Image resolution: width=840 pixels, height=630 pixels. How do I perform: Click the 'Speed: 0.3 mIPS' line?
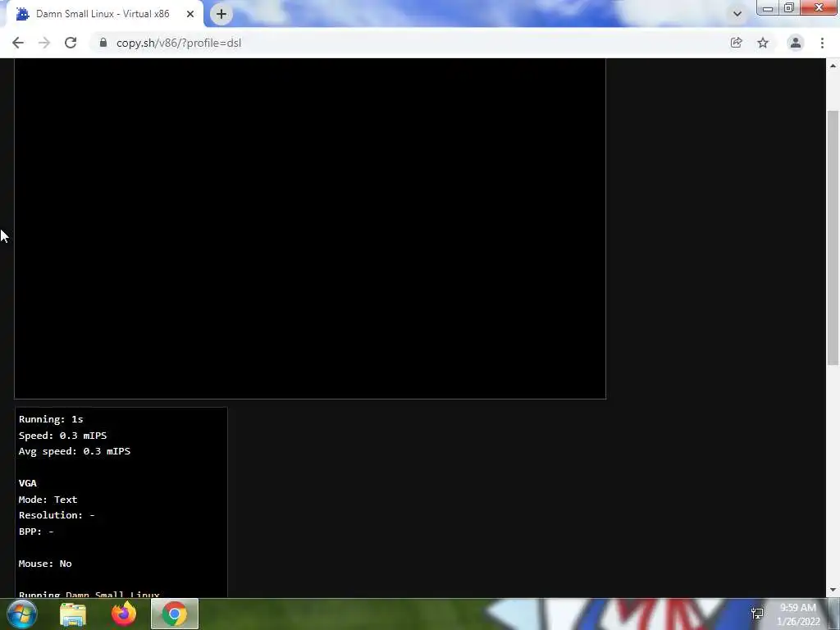pyautogui.click(x=62, y=435)
